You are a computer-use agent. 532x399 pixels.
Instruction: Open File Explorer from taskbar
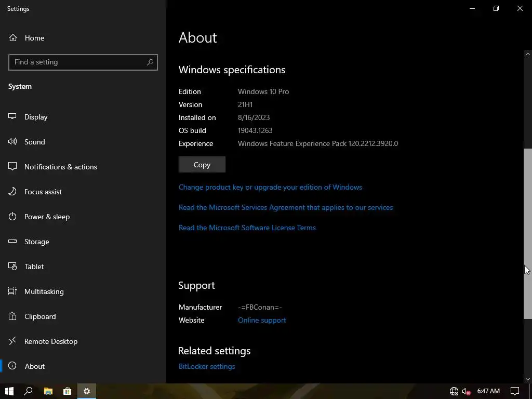coord(48,391)
